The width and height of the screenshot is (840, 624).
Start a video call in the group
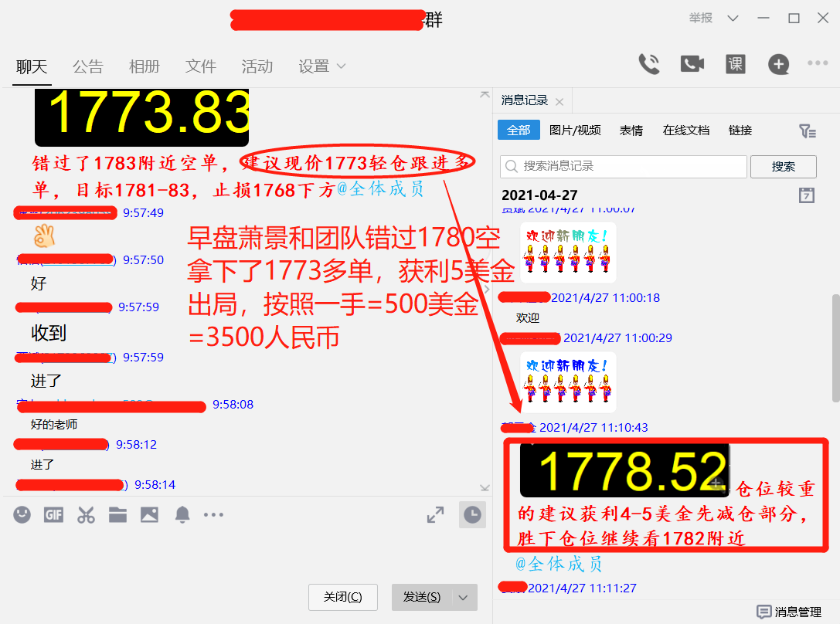692,64
